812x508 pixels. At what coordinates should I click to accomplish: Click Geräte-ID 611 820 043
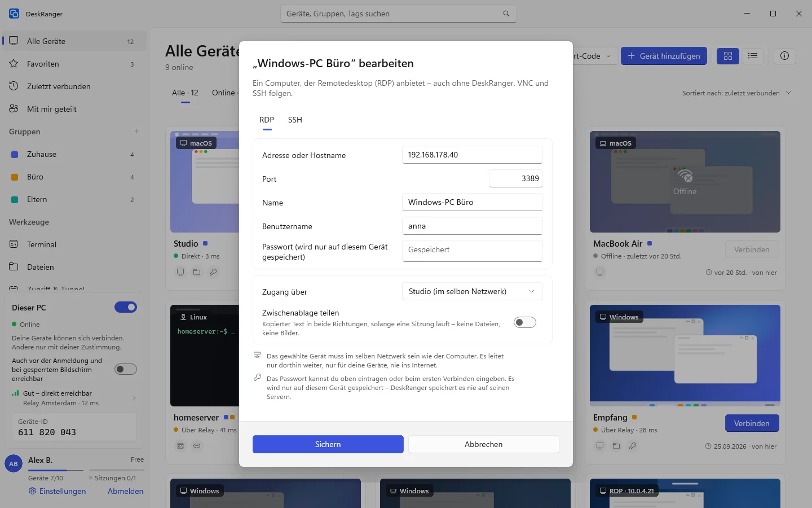coord(74,427)
